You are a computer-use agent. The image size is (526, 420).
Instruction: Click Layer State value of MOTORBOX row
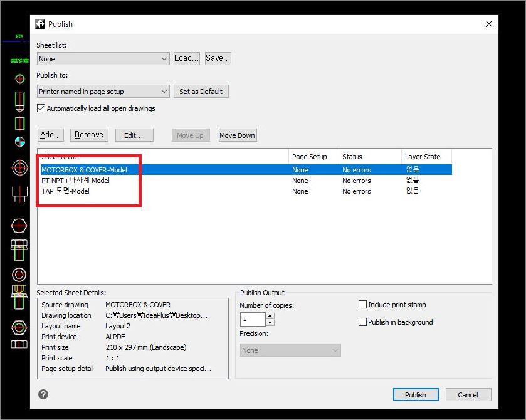point(413,170)
